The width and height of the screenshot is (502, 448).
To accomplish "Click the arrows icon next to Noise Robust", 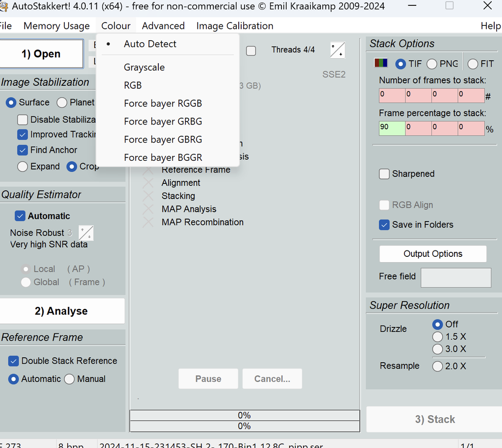I will (x=86, y=233).
